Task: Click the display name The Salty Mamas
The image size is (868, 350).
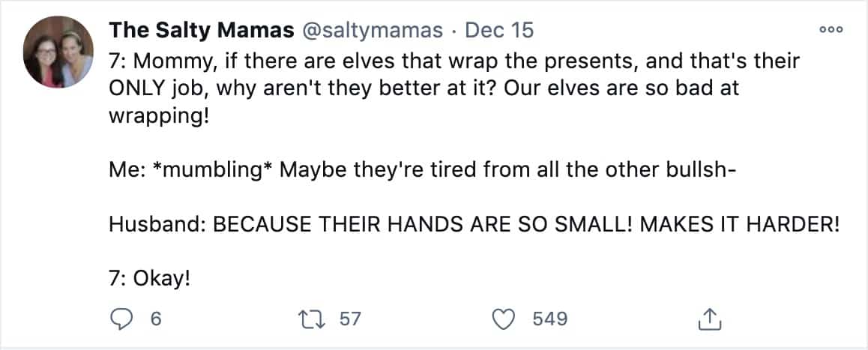Action: pyautogui.click(x=202, y=31)
